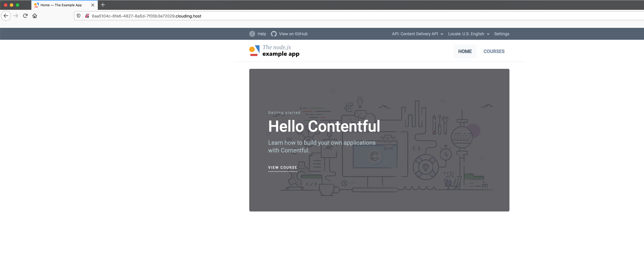Click the insecure connection lock icon
644x253 pixels.
pos(87,16)
